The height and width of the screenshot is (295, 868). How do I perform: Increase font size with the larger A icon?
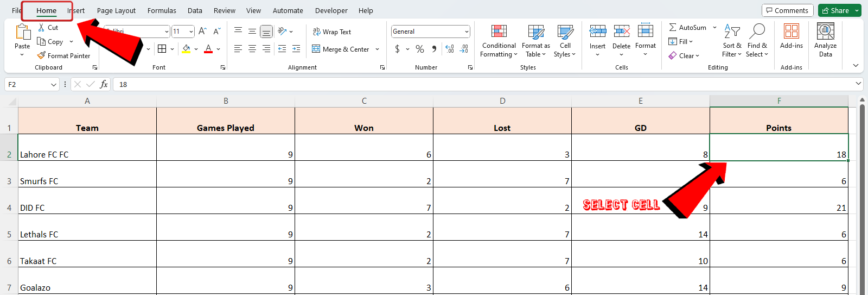(202, 32)
